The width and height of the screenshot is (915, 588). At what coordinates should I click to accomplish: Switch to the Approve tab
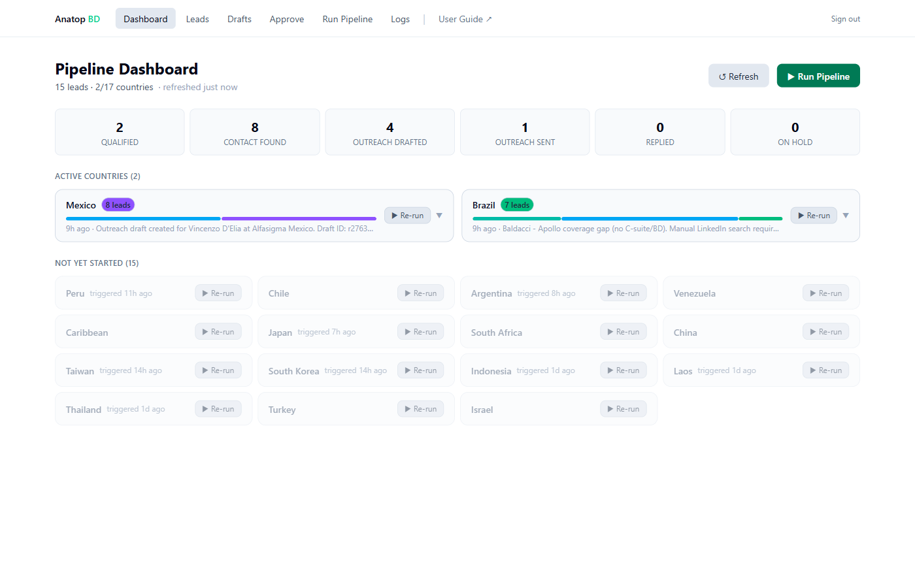287,19
